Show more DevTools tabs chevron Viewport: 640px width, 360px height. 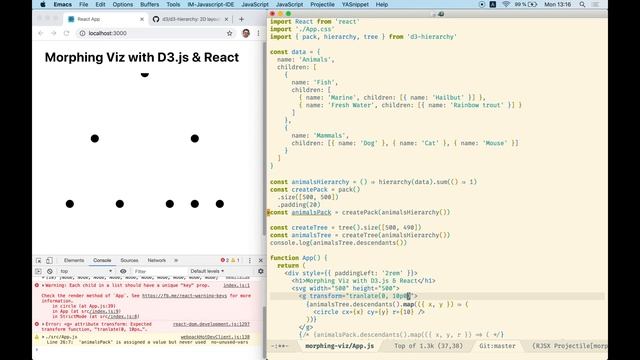176,260
